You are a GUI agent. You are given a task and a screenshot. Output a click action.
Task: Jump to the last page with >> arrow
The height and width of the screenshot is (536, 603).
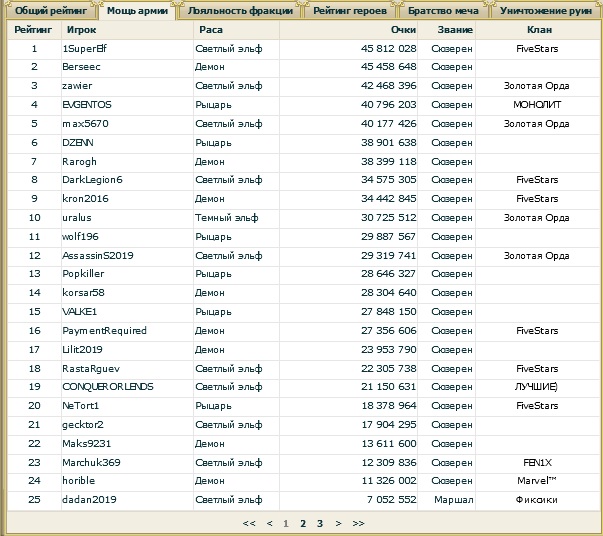coord(358,523)
